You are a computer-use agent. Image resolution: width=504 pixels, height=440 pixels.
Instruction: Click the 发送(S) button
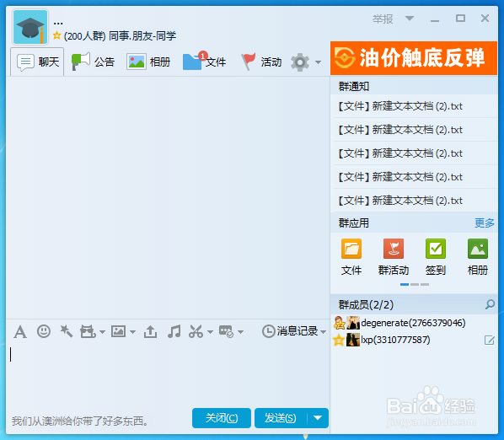point(281,418)
